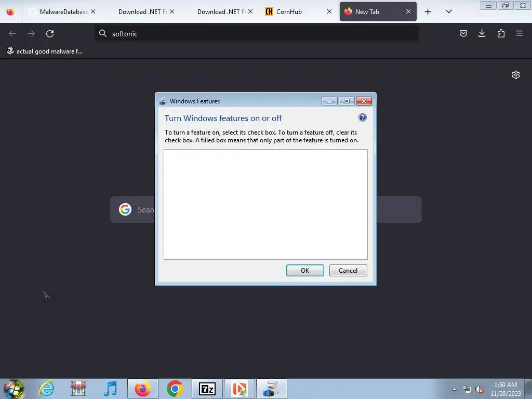532x399 pixels.
Task: Click Show desktop strip at taskbar end
Action: (x=528, y=389)
